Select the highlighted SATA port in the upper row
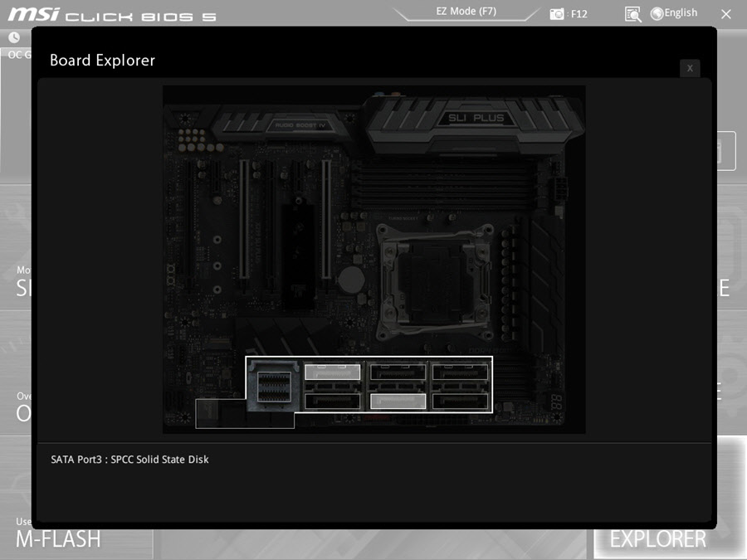Viewport: 747px width, 560px height. 332,373
